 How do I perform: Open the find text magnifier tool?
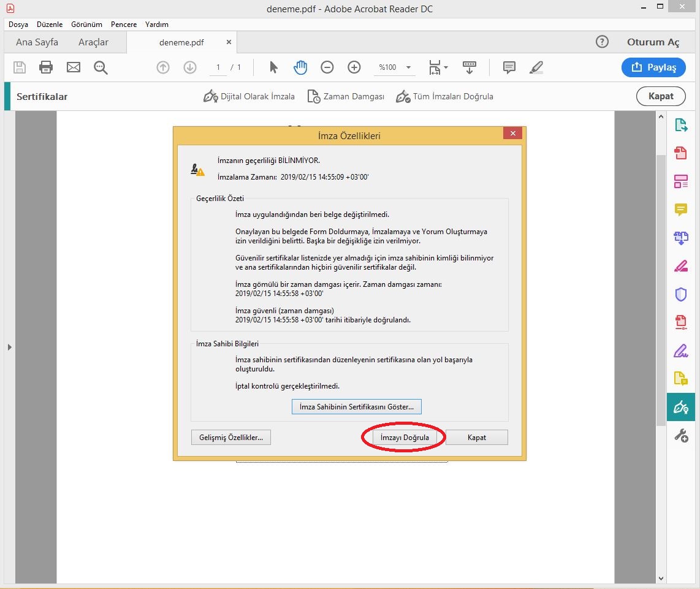101,67
